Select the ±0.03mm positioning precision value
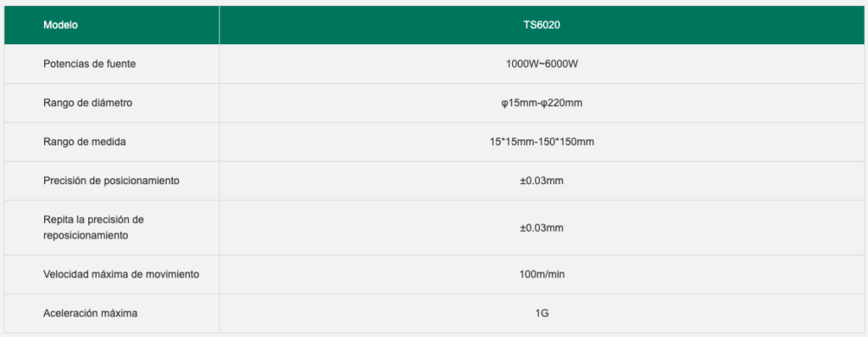Image resolution: width=868 pixels, height=337 pixels. tap(542, 181)
